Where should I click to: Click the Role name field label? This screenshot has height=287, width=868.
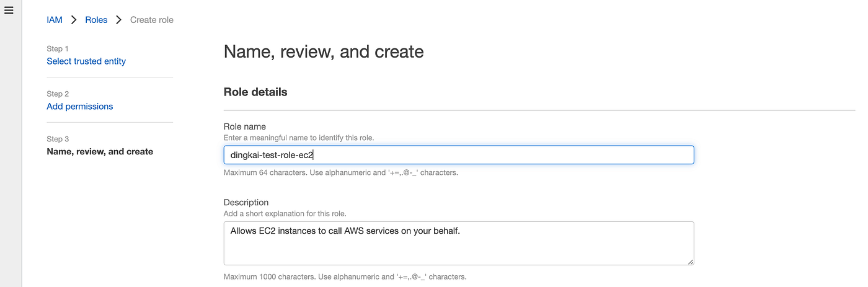244,126
